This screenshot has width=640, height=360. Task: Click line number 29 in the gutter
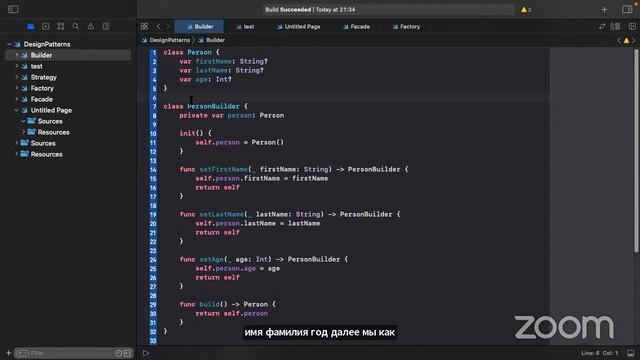point(153,304)
